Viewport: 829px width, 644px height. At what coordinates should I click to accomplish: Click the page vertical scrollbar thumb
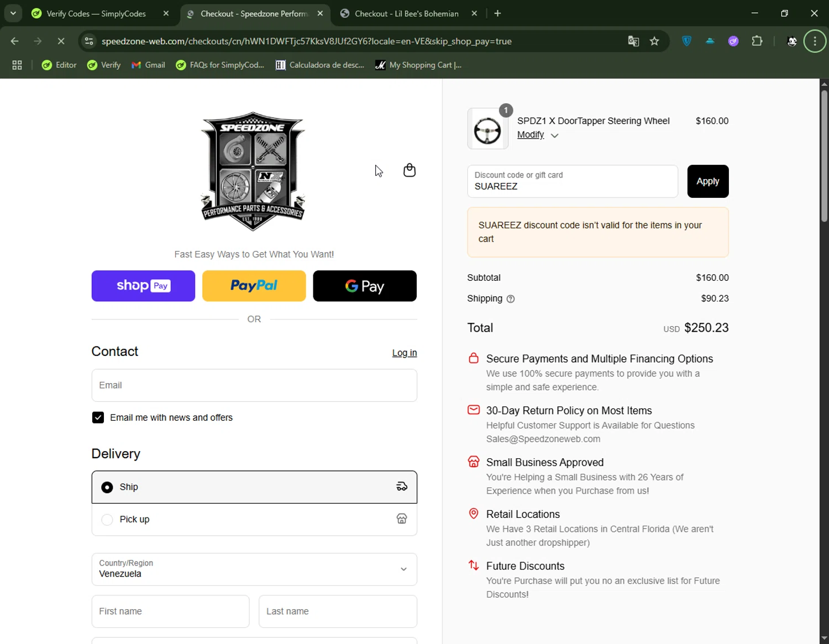pos(824,156)
